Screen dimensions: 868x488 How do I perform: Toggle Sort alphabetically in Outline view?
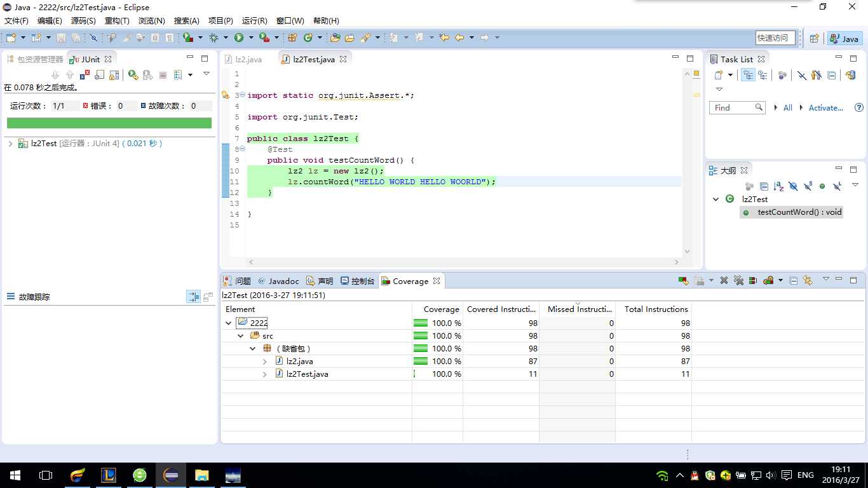tap(778, 186)
